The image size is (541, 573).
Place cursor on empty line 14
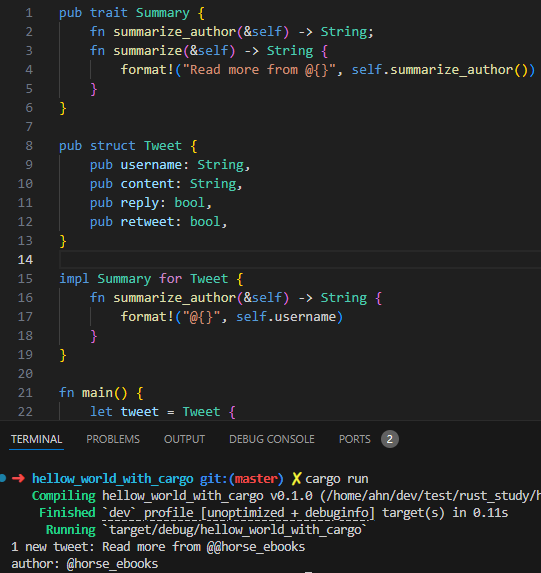300,260
